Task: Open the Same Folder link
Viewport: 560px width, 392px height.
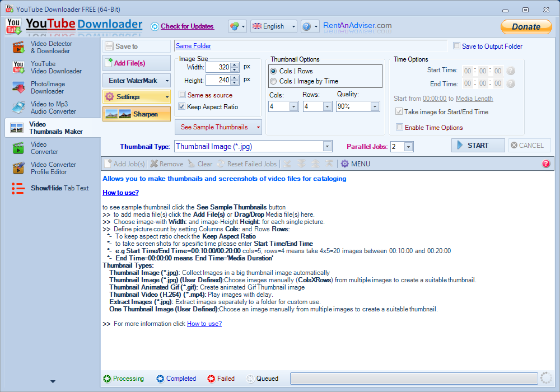Action: pos(193,46)
